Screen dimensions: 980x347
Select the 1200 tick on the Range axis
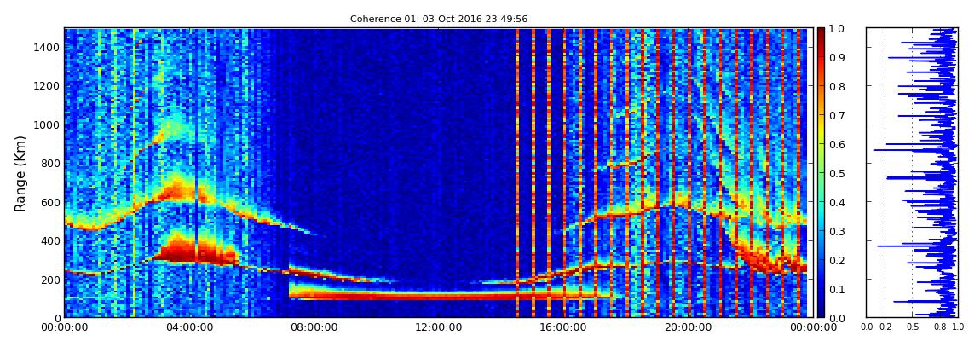coord(46,86)
